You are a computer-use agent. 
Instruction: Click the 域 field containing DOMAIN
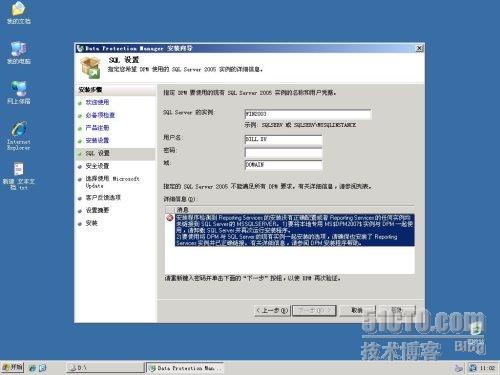(x=283, y=165)
